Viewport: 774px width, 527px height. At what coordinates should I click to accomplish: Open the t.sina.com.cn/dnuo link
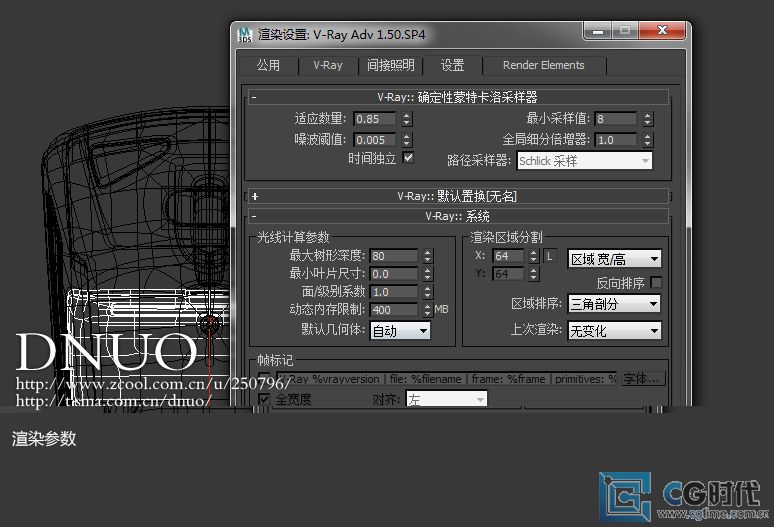114,400
